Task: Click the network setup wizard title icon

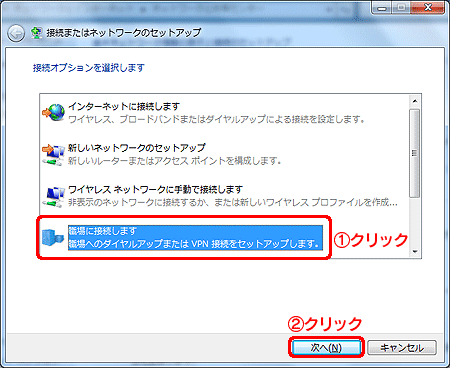Action: [x=36, y=33]
